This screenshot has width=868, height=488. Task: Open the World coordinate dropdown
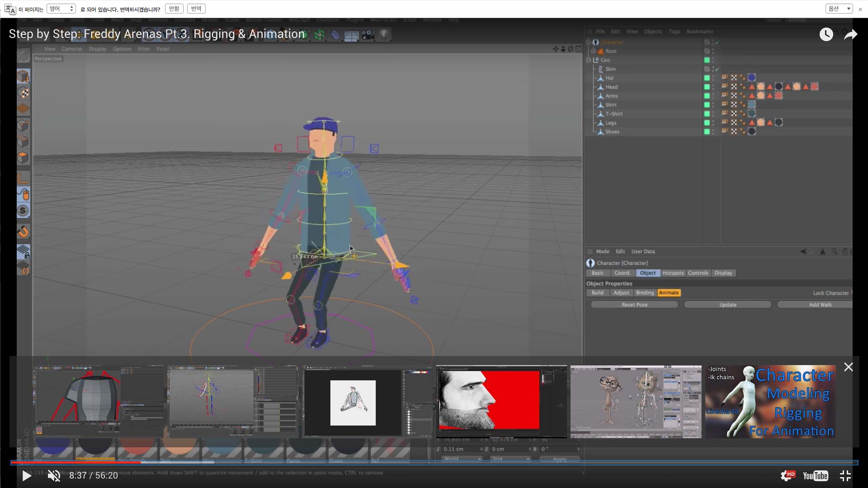click(462, 459)
